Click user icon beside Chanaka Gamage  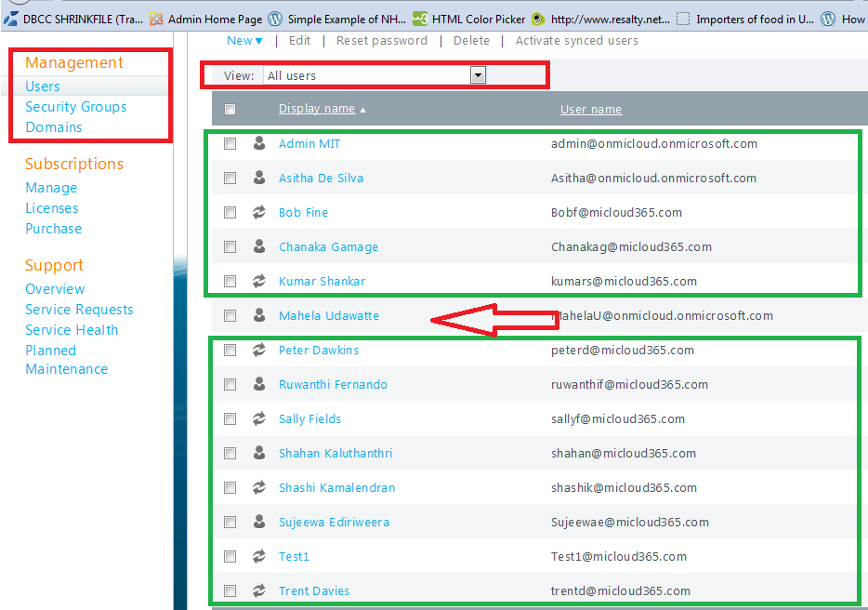[259, 246]
